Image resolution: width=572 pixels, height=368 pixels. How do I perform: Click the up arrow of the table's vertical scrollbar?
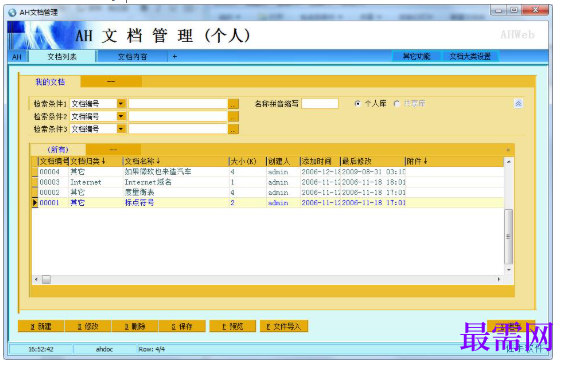(x=509, y=162)
